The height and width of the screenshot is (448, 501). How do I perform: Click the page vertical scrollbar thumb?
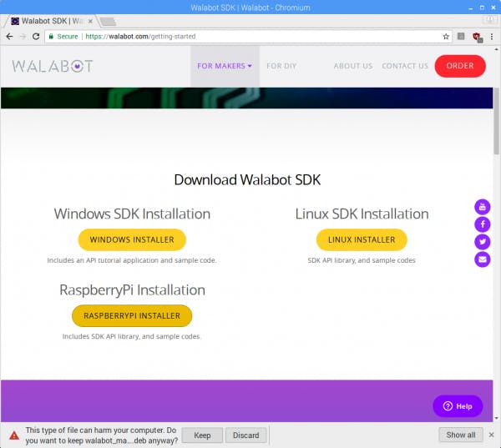497,121
